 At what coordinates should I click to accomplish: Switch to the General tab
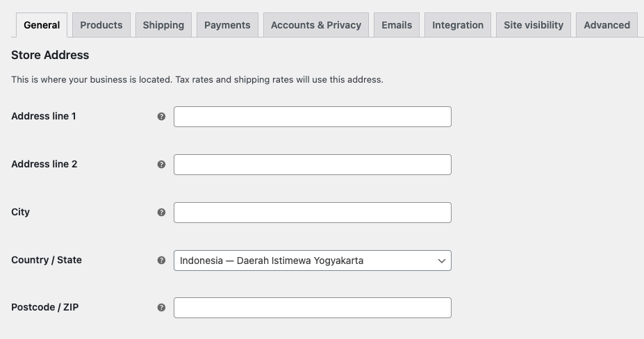(x=42, y=25)
